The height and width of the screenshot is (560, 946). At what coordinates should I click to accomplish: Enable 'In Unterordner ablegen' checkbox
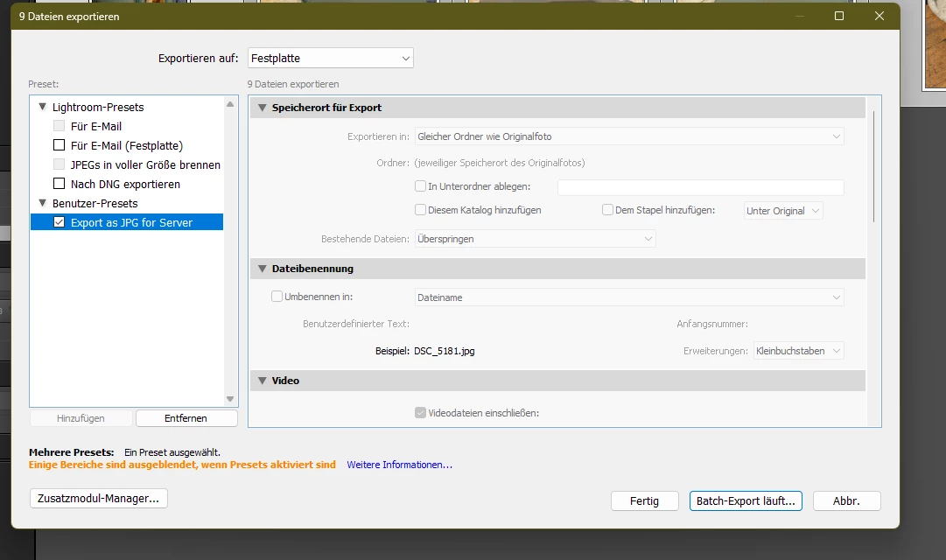(x=421, y=186)
